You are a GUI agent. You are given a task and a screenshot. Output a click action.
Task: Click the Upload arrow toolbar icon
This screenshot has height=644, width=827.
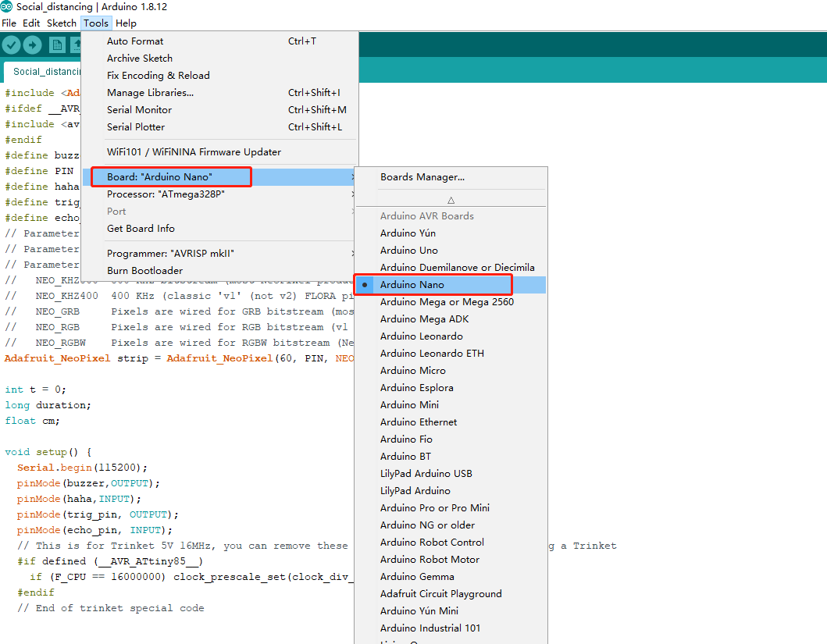[33, 45]
